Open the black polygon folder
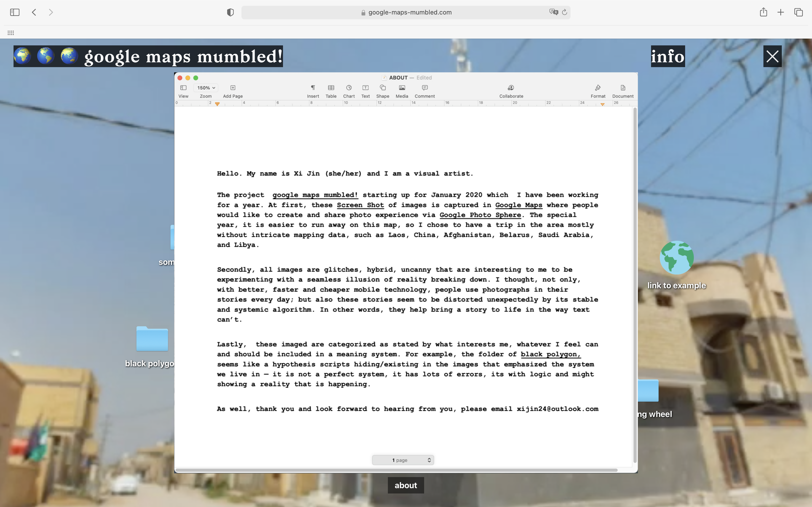Viewport: 812px width, 507px height. 152,339
